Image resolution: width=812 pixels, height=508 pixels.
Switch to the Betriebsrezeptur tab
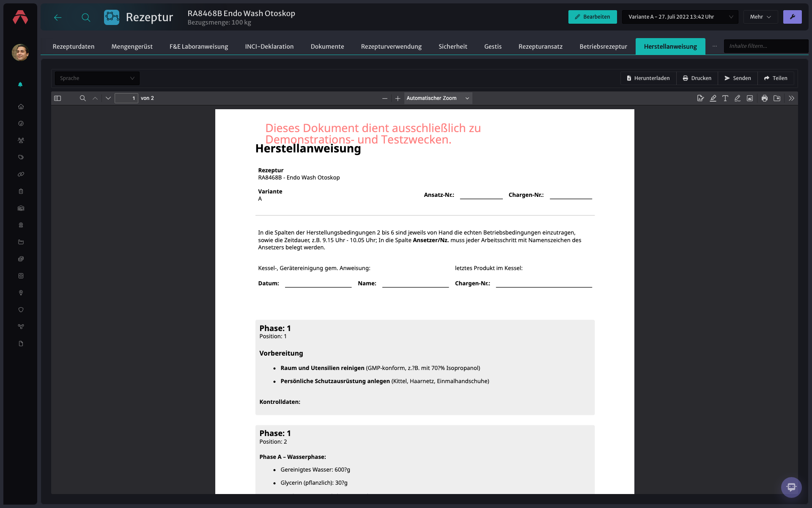604,47
